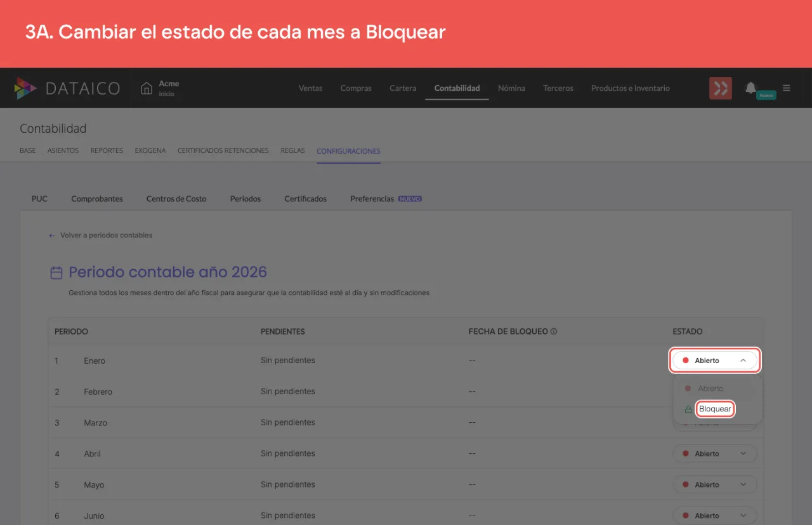Click the Dataico logo
The width and height of the screenshot is (812, 525).
click(x=67, y=88)
